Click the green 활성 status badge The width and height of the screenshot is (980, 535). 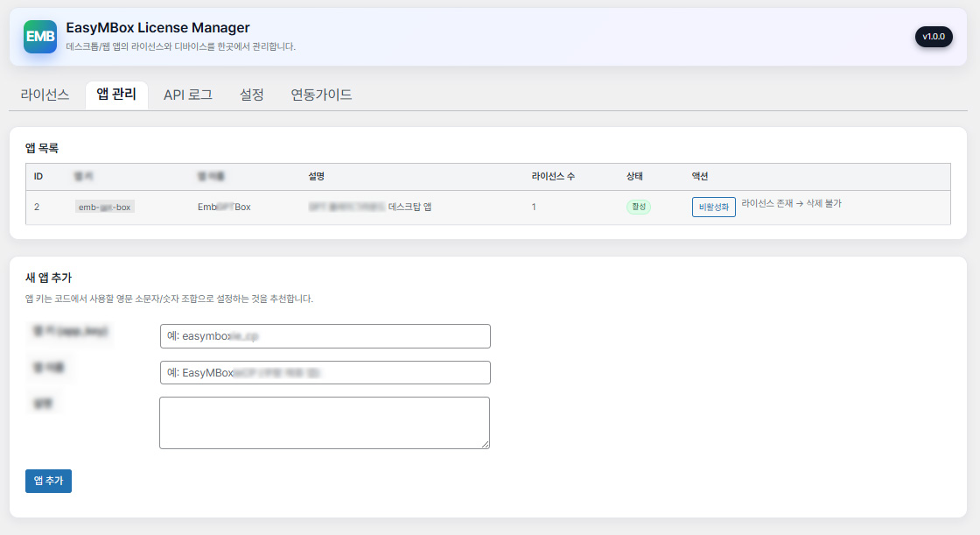pos(637,207)
